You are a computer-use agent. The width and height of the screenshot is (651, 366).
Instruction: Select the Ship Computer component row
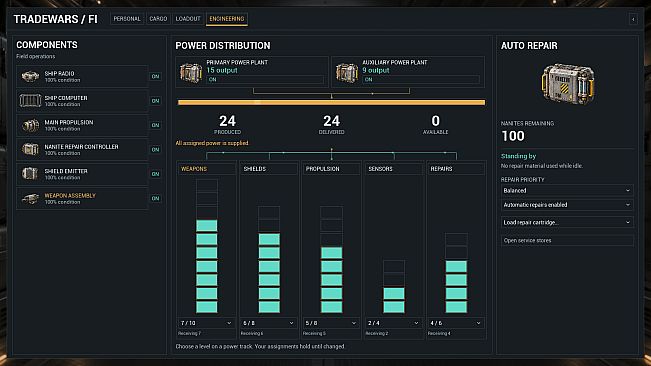coord(82,101)
